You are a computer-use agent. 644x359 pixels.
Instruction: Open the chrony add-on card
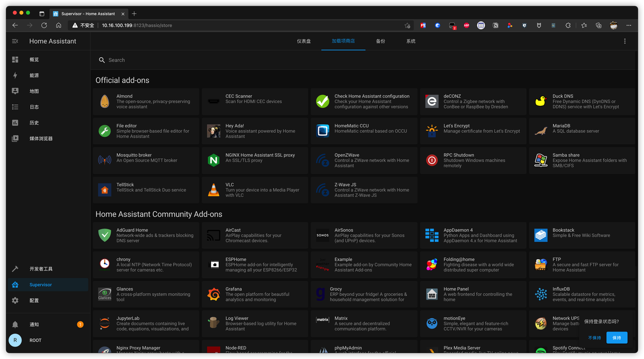[146, 265]
